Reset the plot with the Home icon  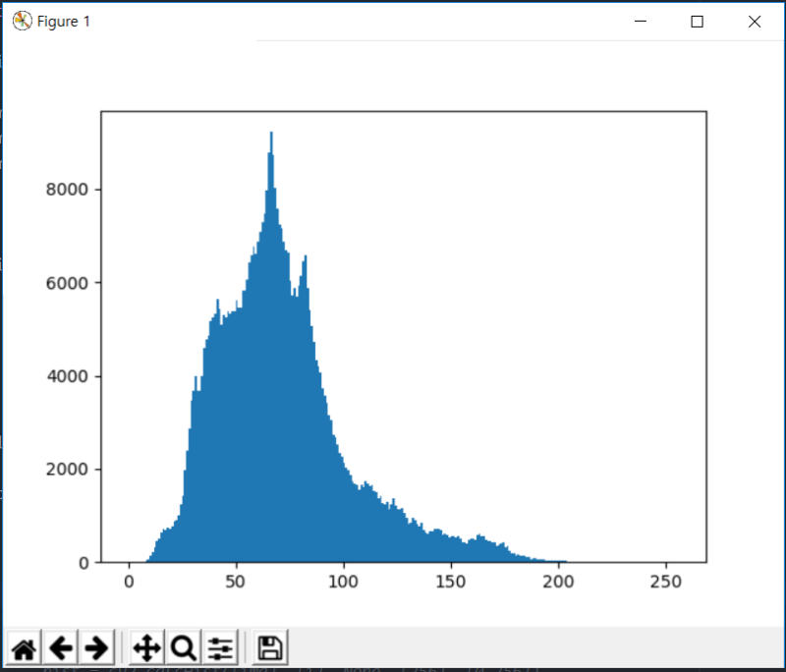[24, 648]
